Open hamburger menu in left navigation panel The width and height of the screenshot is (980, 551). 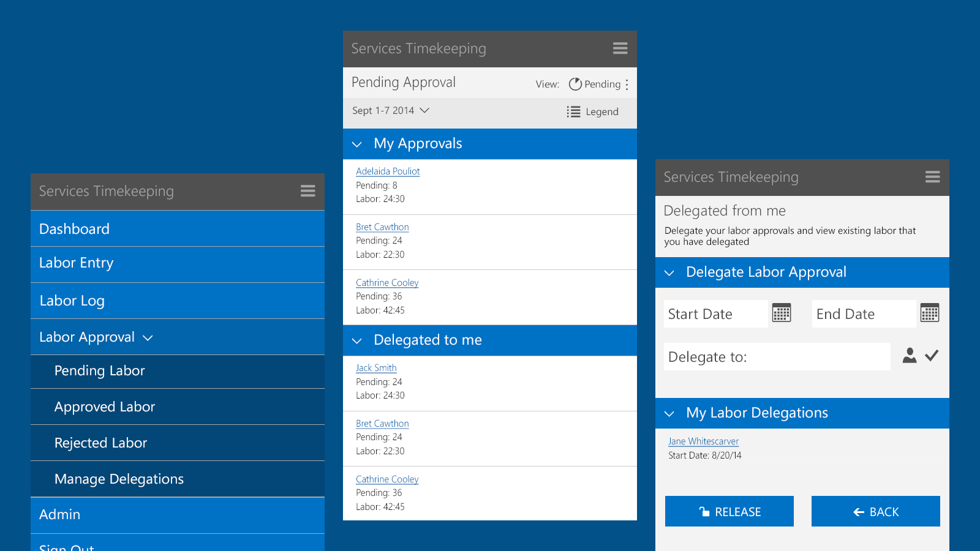pyautogui.click(x=307, y=191)
